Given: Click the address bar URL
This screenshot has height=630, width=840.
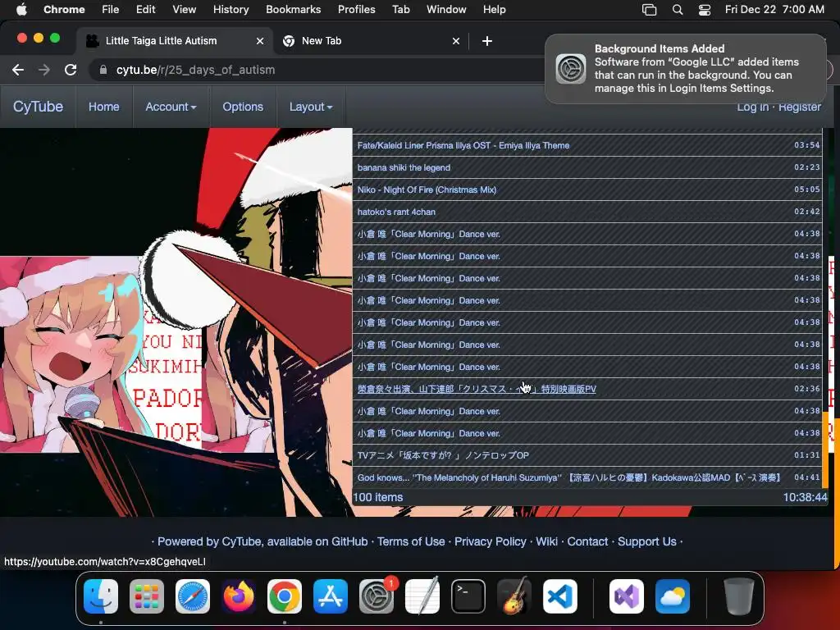Looking at the screenshot, I should 195,70.
